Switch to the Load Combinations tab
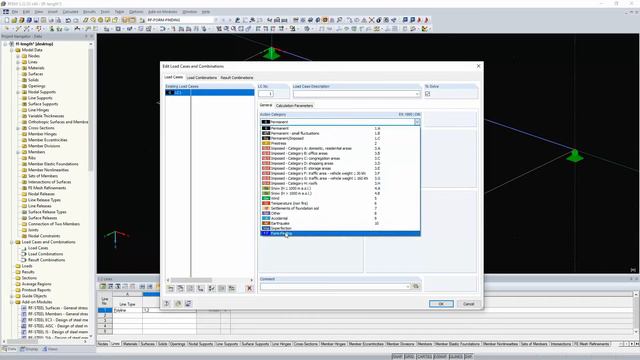The width and height of the screenshot is (640, 360). [x=202, y=78]
